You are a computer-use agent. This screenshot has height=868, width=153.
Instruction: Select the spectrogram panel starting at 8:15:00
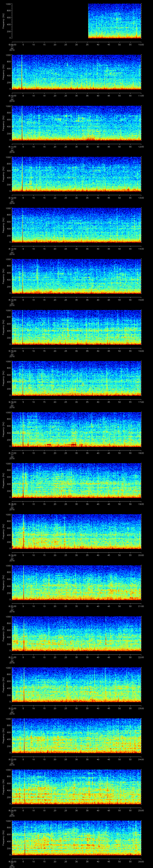(77, 327)
